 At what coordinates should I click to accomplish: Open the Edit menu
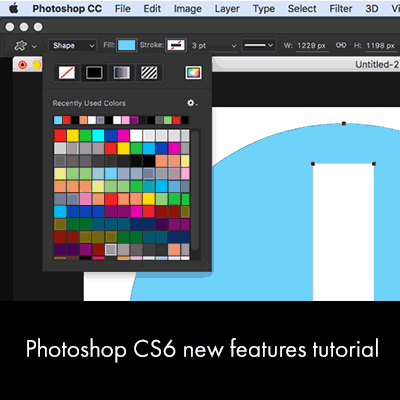click(x=152, y=9)
